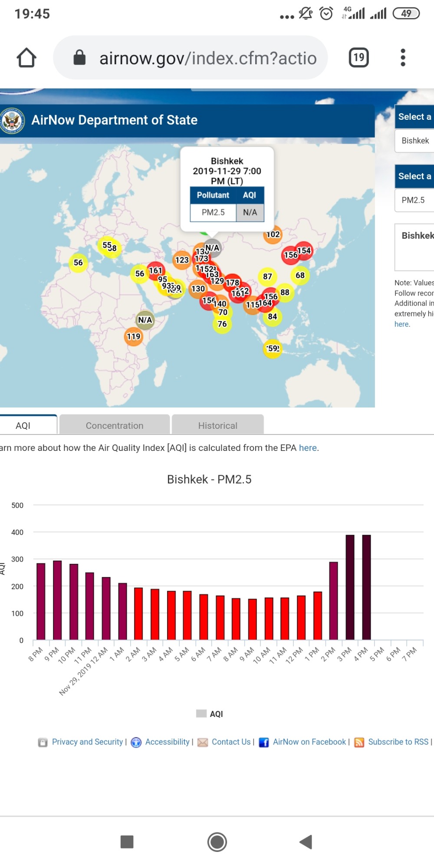Open the tab switcher showing 19 tabs
Viewport: 434px width, 868px height.
358,58
